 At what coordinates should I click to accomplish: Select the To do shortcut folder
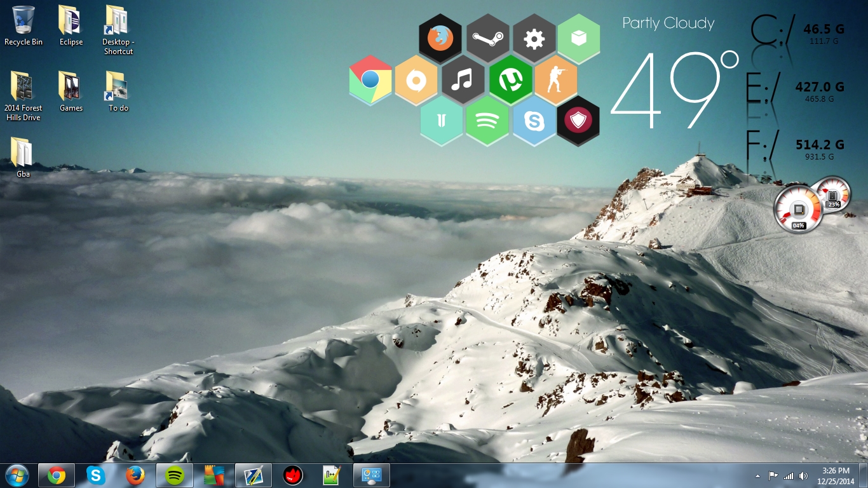tap(118, 92)
